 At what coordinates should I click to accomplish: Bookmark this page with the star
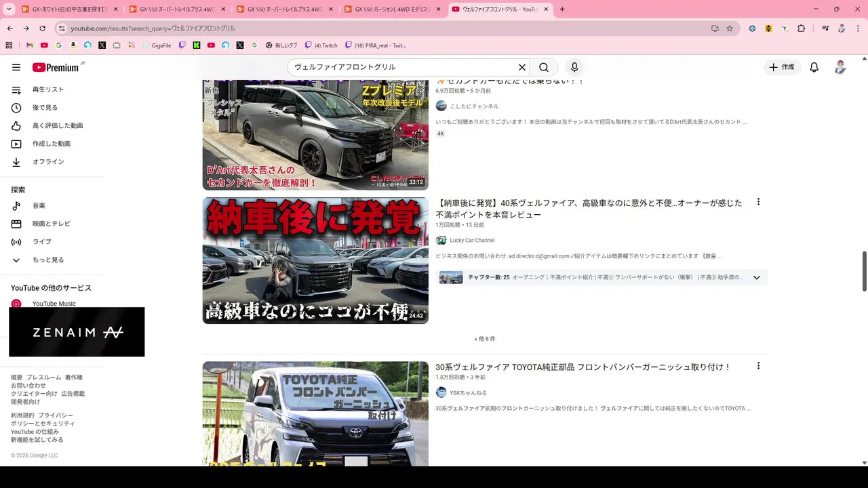[730, 28]
